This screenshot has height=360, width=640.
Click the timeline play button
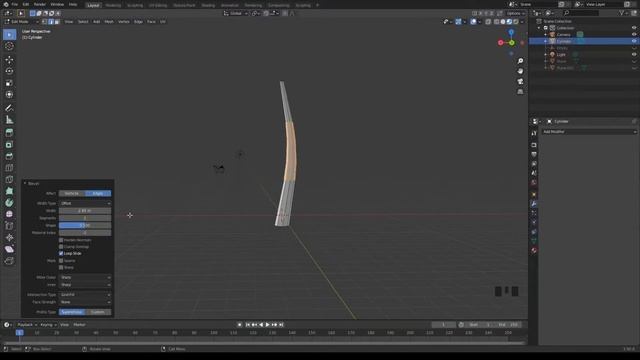pos(267,325)
